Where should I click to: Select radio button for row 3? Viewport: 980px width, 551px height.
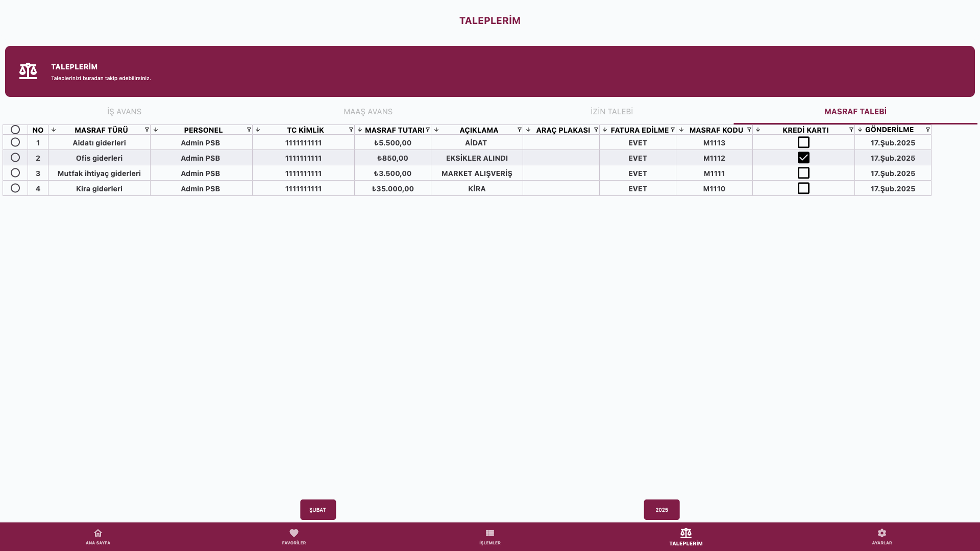(x=15, y=173)
